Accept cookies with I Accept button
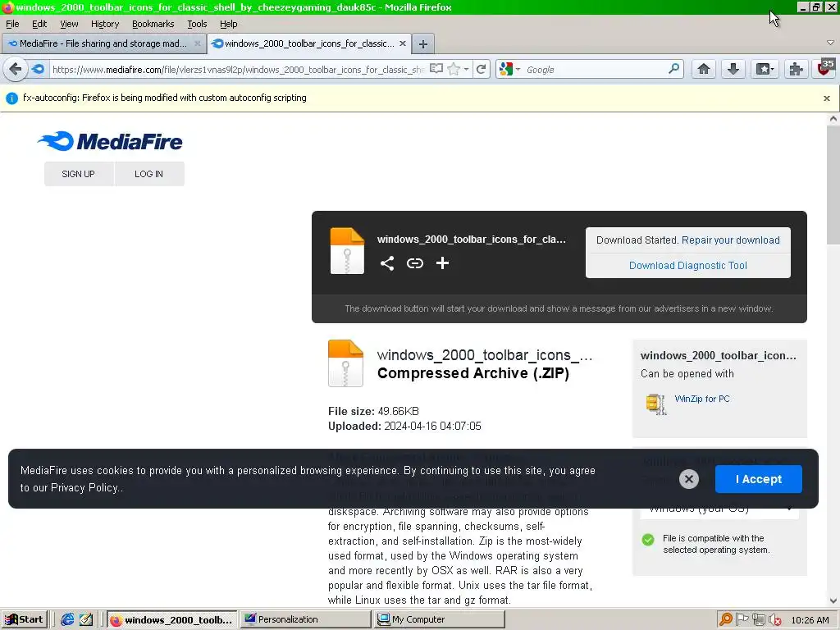 coord(758,479)
